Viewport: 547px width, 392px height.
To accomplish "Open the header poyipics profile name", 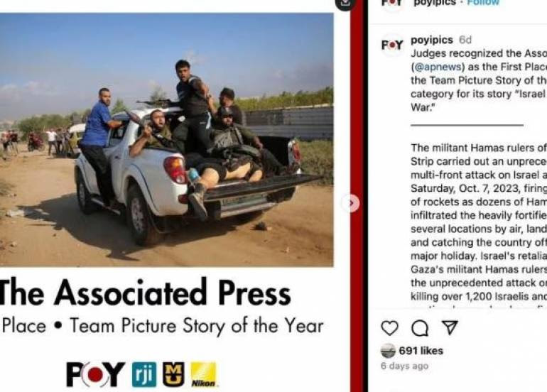I will click(x=435, y=3).
